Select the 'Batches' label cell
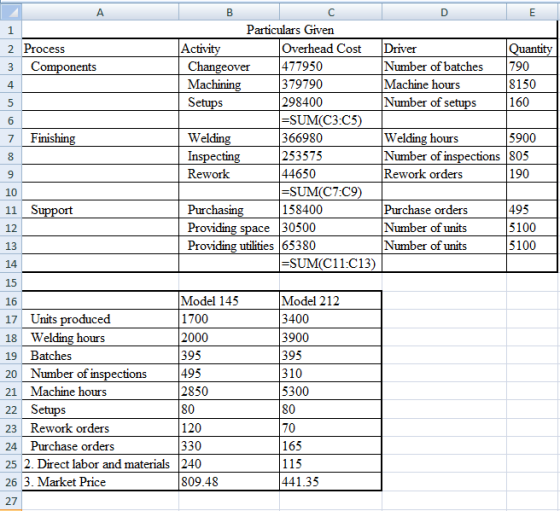This screenshot has width=560, height=511. click(x=100, y=355)
